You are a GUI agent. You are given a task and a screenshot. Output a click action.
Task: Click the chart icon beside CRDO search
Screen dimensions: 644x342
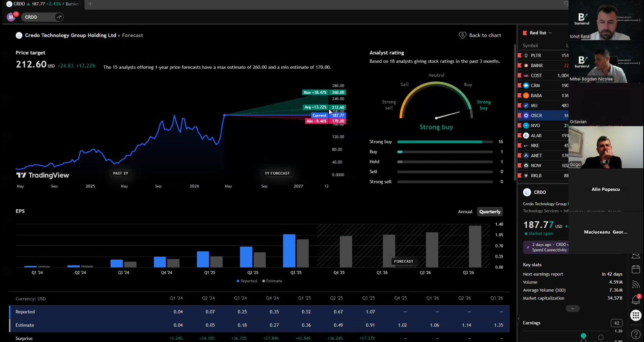(x=59, y=17)
